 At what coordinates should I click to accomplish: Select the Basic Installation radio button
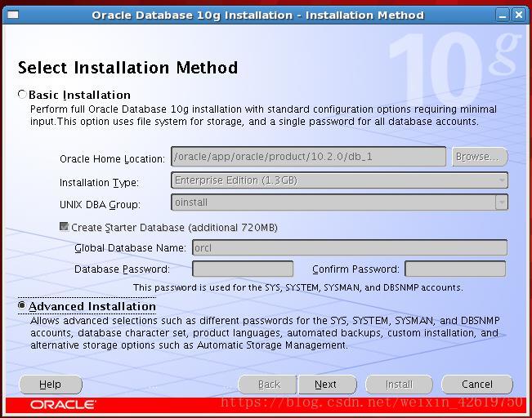(x=22, y=94)
